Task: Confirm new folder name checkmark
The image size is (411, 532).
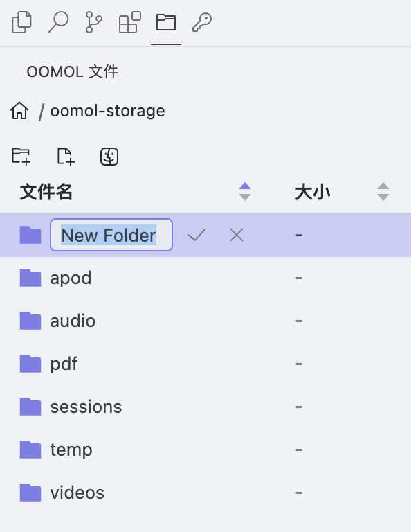Action: coord(197,235)
